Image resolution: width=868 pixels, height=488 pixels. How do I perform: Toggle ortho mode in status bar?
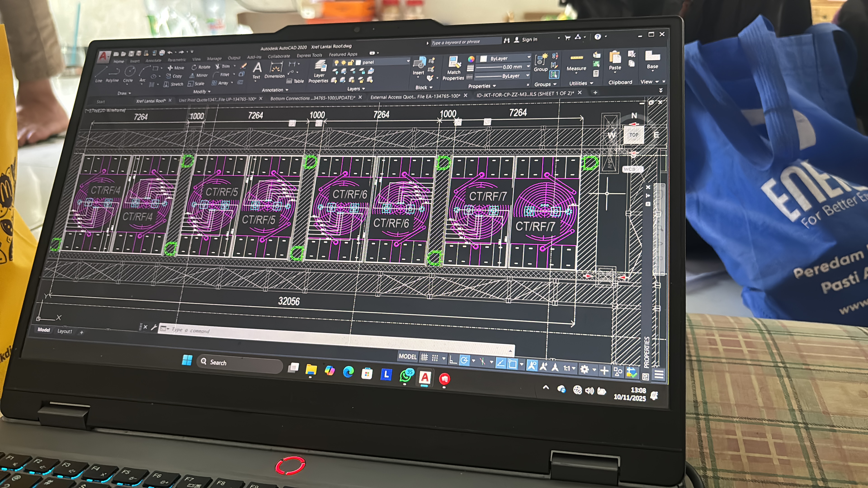(453, 360)
